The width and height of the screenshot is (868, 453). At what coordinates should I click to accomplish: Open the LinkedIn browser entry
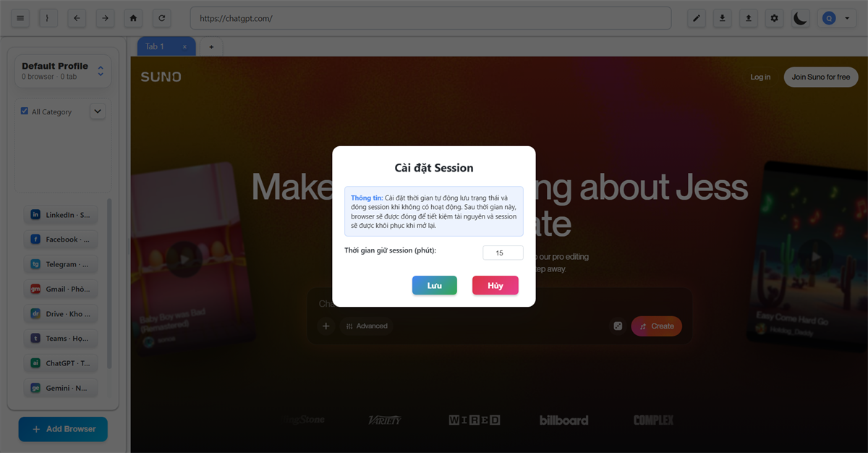click(x=61, y=215)
